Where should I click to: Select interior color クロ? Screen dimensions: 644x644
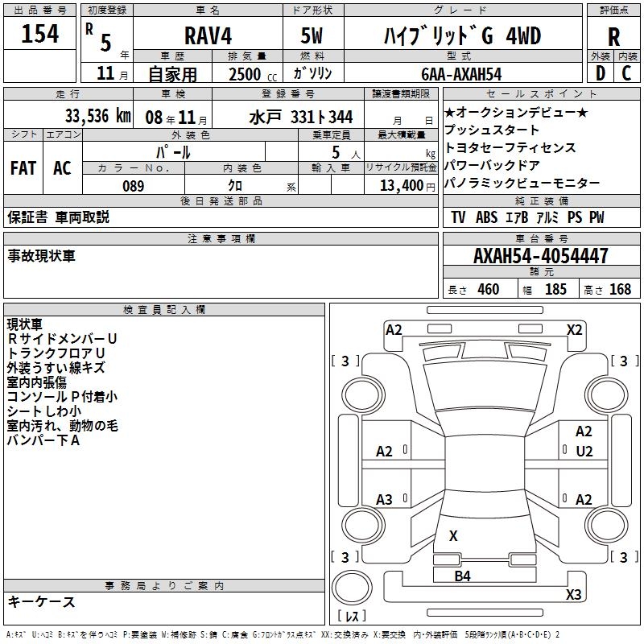tap(235, 186)
